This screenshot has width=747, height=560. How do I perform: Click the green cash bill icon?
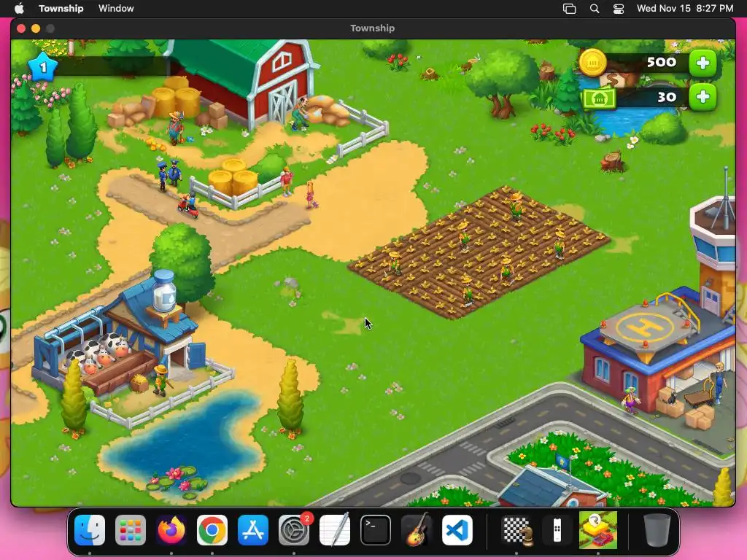pos(598,98)
